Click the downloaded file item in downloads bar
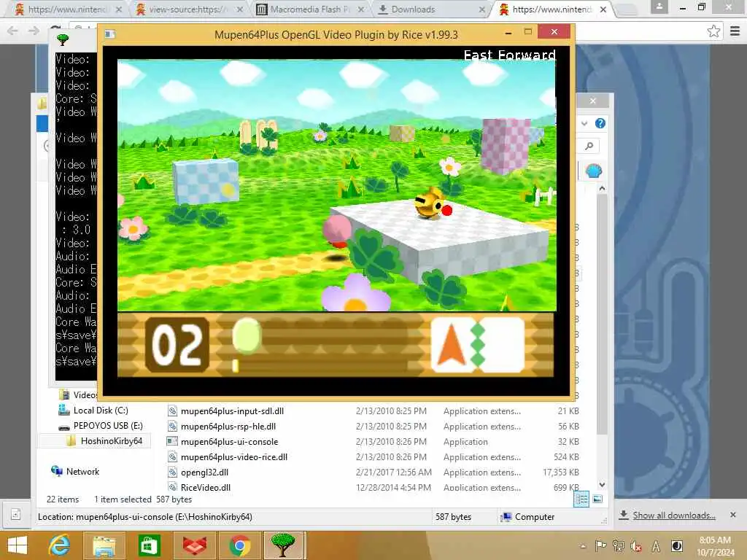 pyautogui.click(x=16, y=515)
